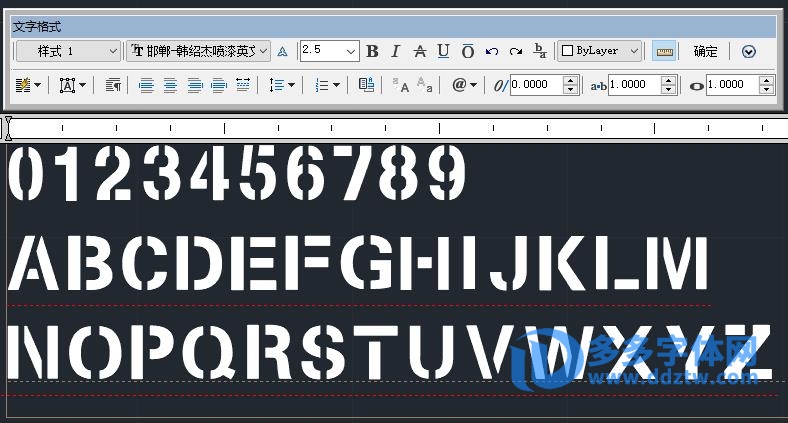This screenshot has width=788, height=423.
Task: Open the insert field icon
Action: pos(366,86)
